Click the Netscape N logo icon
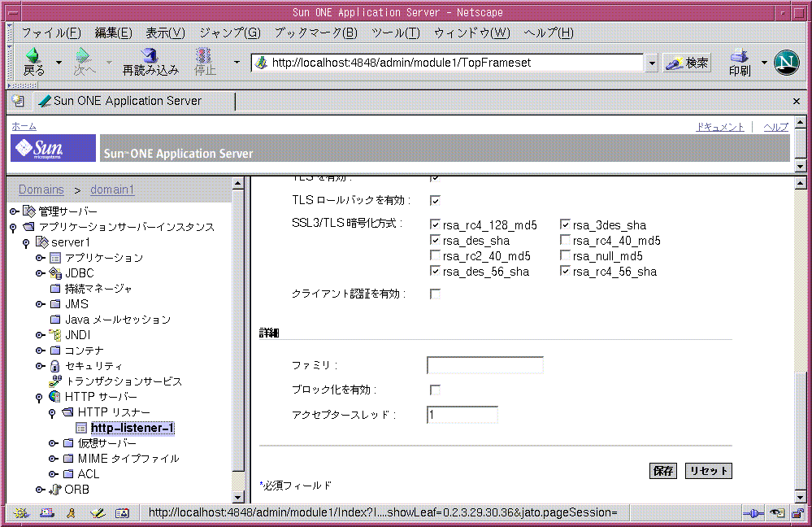 coord(786,62)
